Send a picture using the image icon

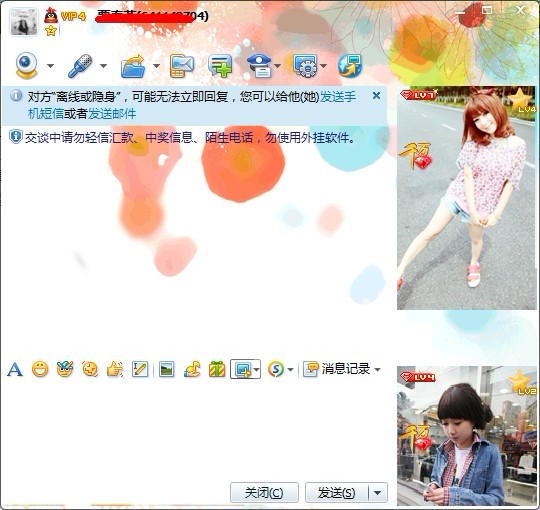pyautogui.click(x=166, y=370)
